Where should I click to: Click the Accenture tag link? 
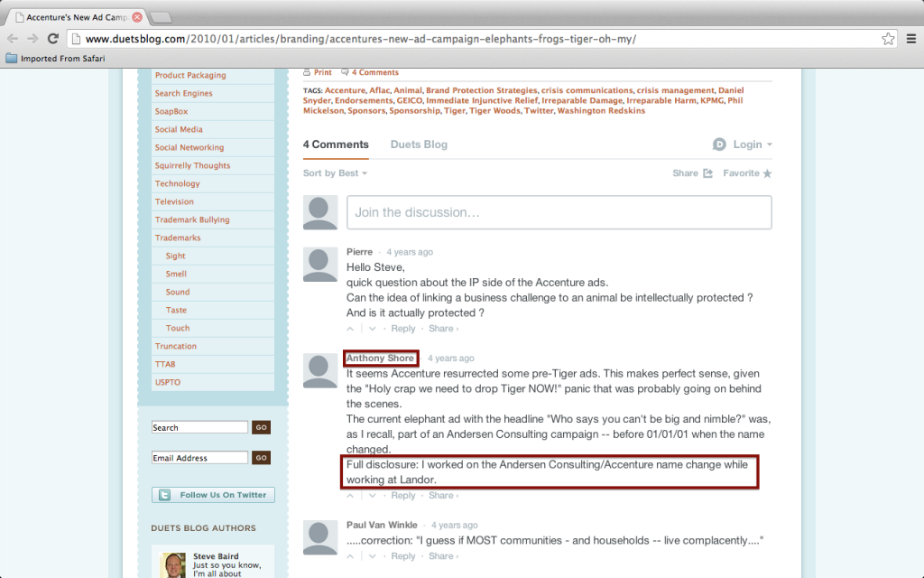[x=345, y=91]
